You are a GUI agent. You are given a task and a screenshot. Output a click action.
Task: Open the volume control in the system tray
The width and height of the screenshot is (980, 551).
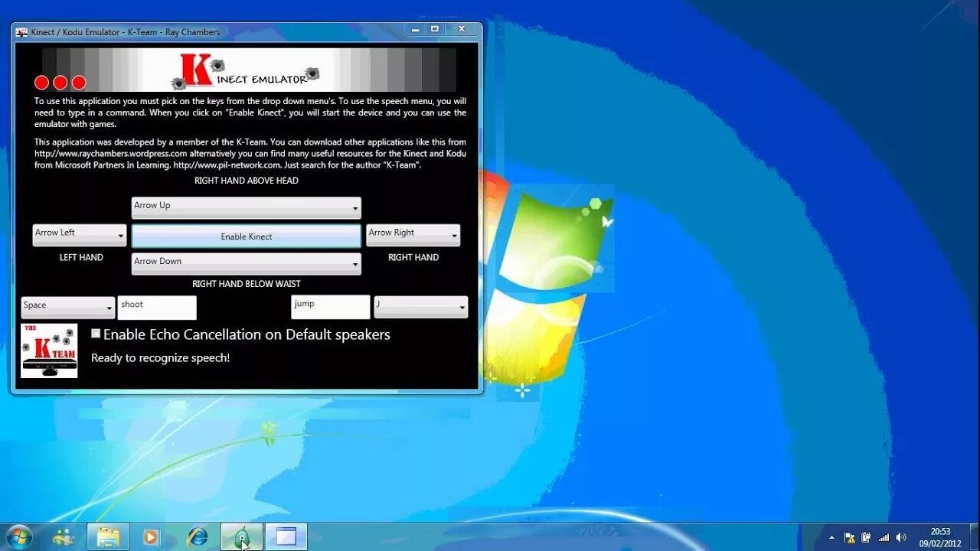pos(902,536)
